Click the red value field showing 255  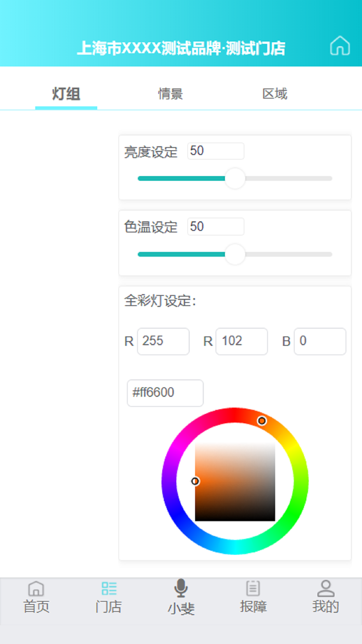[163, 341]
